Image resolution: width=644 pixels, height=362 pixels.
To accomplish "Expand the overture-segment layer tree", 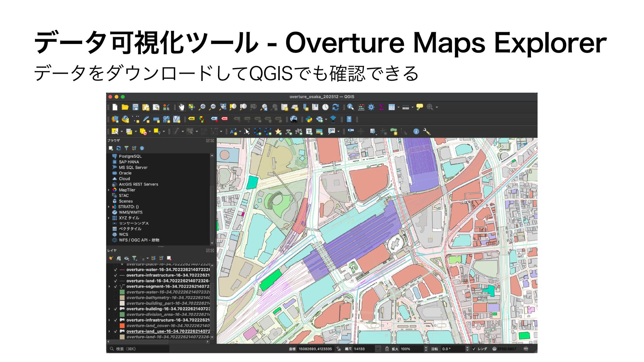I will coord(109,287).
